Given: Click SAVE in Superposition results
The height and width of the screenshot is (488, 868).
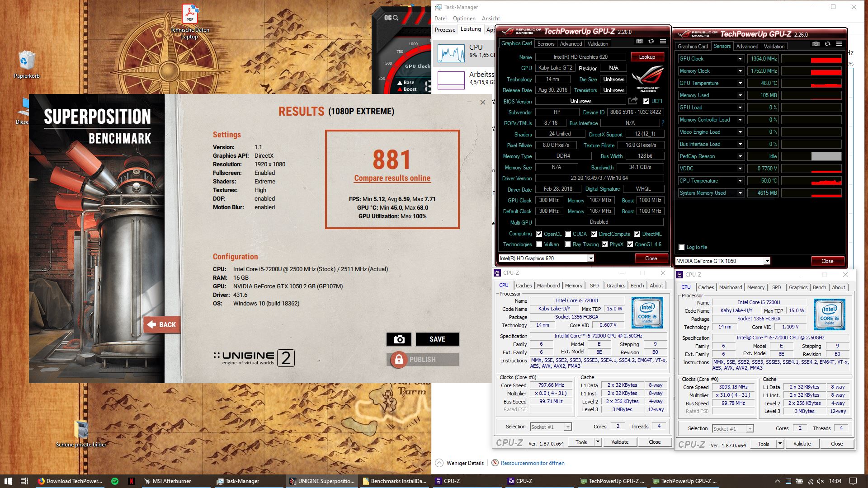Looking at the screenshot, I should [437, 339].
